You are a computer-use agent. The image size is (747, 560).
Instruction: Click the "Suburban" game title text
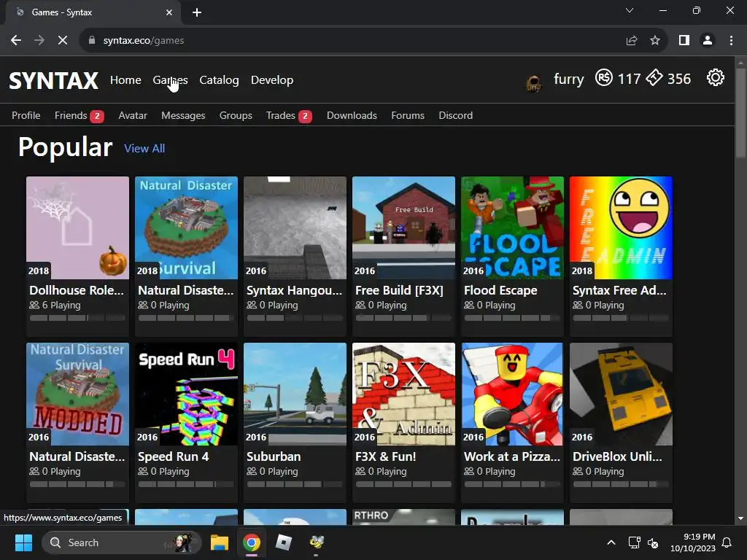tap(274, 456)
